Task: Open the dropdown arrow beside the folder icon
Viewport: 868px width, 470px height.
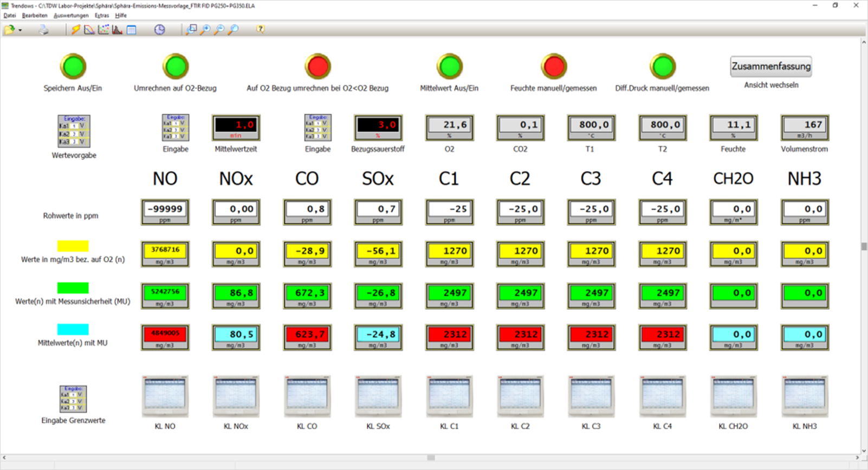Action: [x=20, y=30]
